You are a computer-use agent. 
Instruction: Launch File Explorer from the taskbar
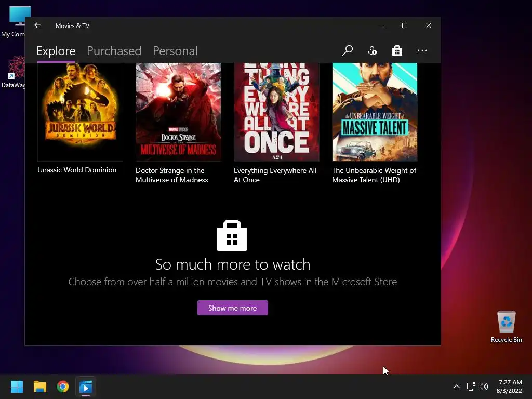tap(39, 387)
